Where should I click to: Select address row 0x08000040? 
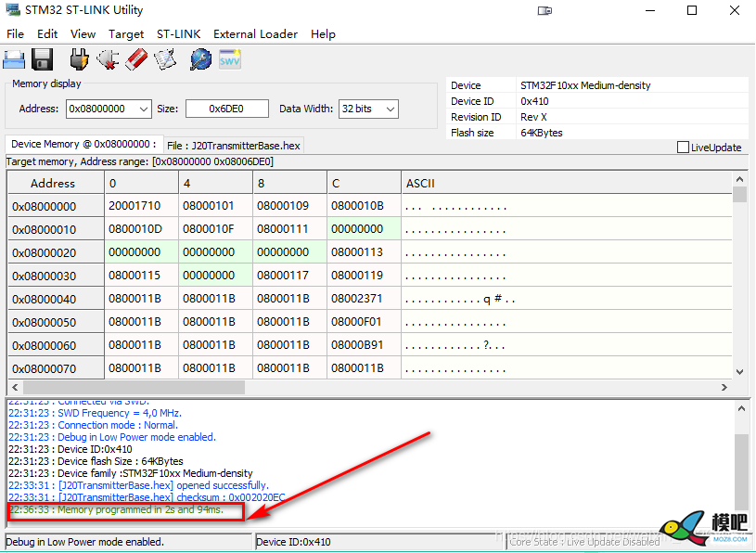56,299
